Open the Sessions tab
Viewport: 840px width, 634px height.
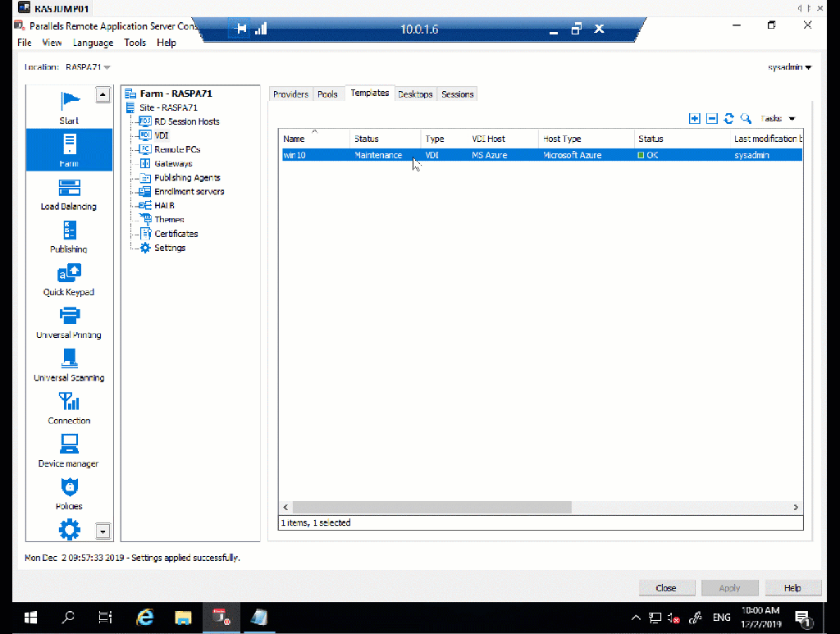tap(458, 94)
